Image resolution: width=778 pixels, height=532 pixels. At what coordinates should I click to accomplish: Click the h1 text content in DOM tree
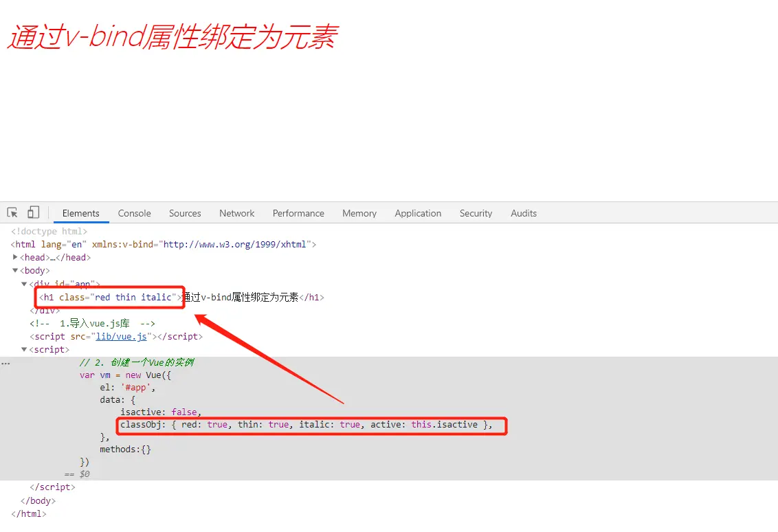pyautogui.click(x=241, y=297)
